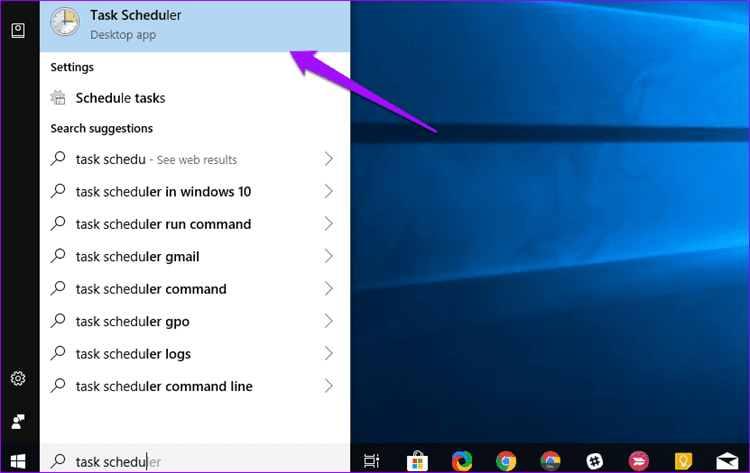Open Google Keep lightbulb icon on taskbar
Image resolution: width=750 pixels, height=473 pixels.
(x=683, y=461)
